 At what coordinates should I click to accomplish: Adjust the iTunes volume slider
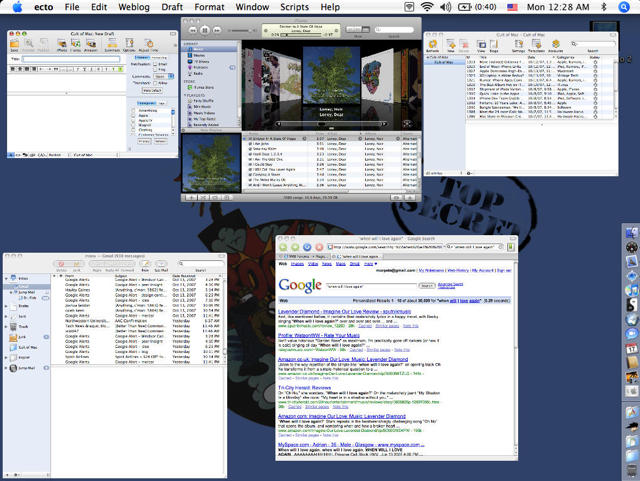pyautogui.click(x=241, y=31)
